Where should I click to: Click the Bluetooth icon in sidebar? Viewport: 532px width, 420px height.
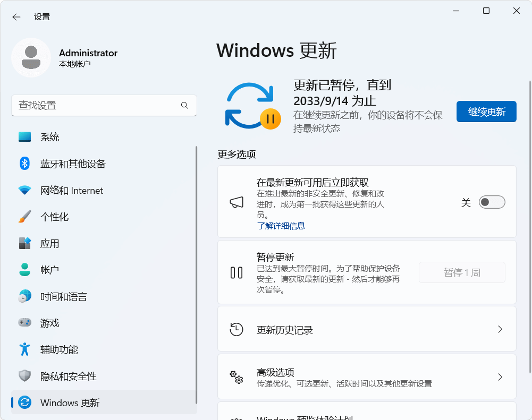pos(25,164)
